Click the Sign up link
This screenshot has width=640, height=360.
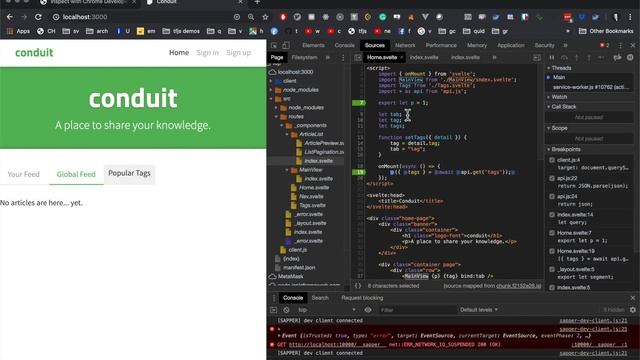[239, 53]
